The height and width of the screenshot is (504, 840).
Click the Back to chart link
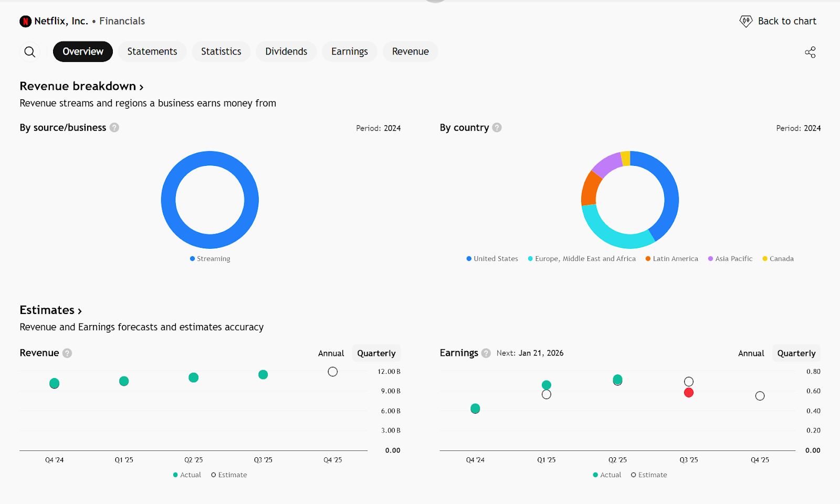tap(786, 22)
